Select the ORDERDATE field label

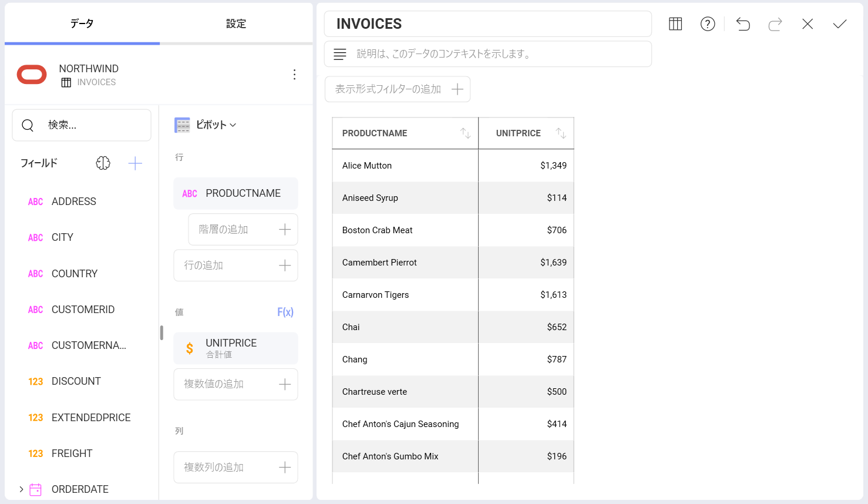[80, 489]
